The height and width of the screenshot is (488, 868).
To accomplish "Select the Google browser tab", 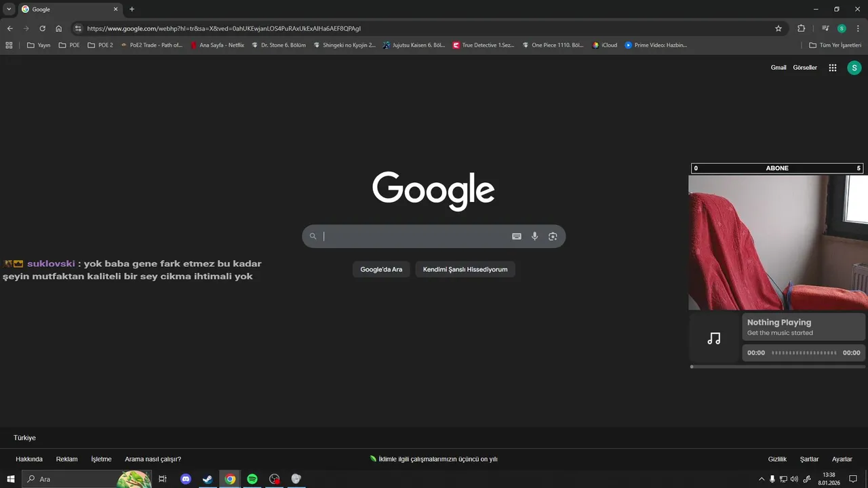I will tap(69, 9).
